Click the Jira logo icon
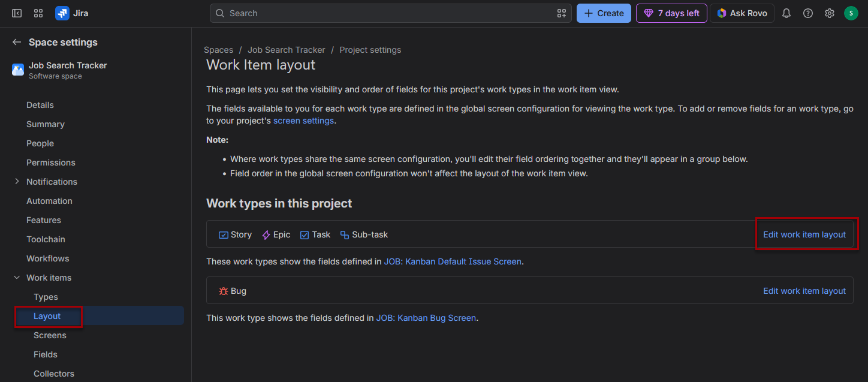868x382 pixels. point(62,13)
